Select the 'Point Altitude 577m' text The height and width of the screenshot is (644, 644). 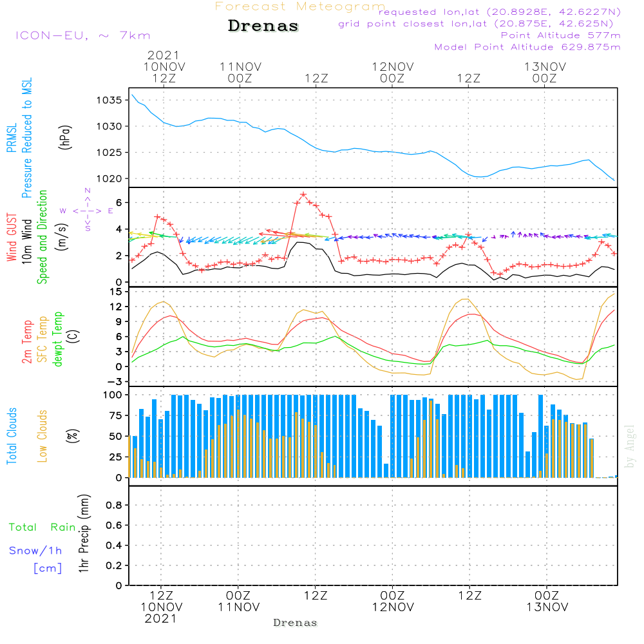[x=561, y=35]
